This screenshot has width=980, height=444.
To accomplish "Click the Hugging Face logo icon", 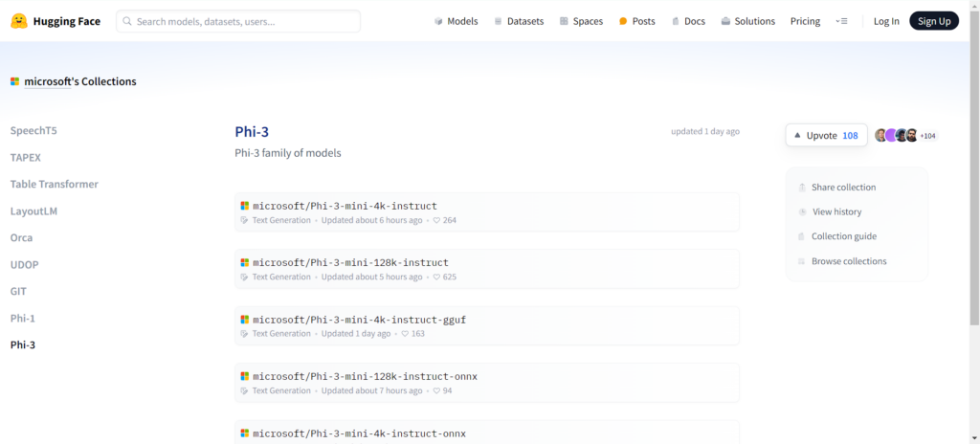I will click(18, 21).
